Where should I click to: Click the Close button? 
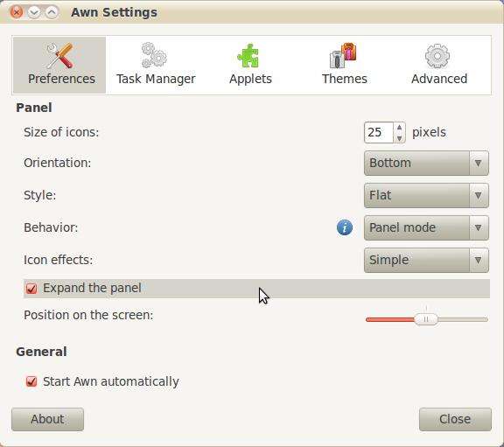pyautogui.click(x=455, y=419)
